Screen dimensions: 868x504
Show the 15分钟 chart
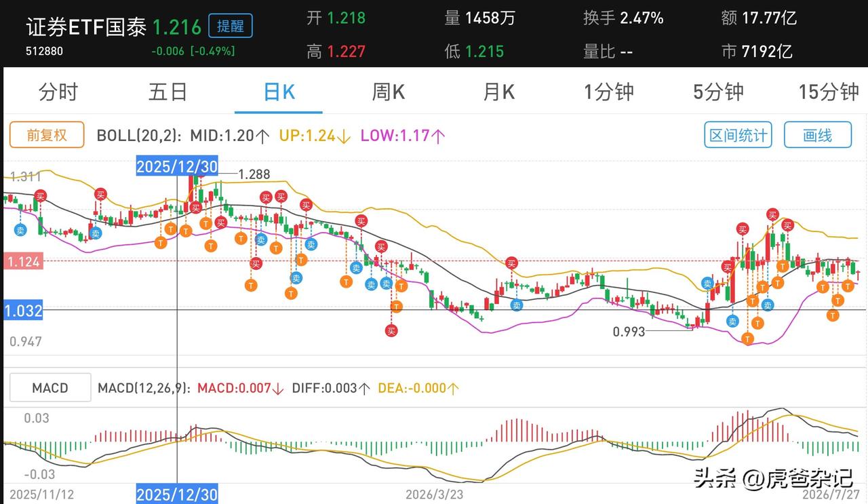828,92
